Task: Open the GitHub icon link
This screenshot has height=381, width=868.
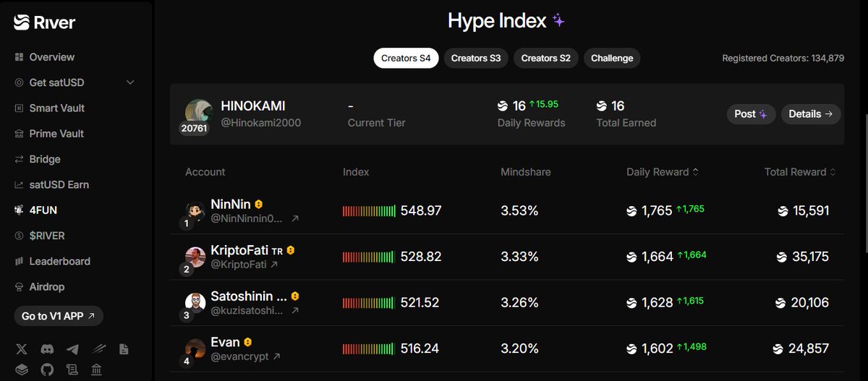Action: [x=47, y=370]
